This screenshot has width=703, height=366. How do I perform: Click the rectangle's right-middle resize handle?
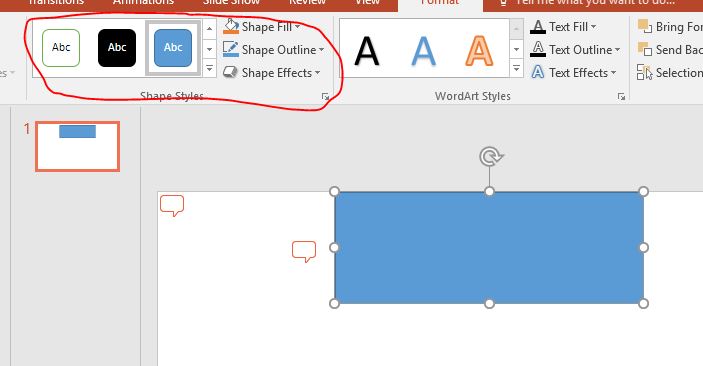(644, 248)
